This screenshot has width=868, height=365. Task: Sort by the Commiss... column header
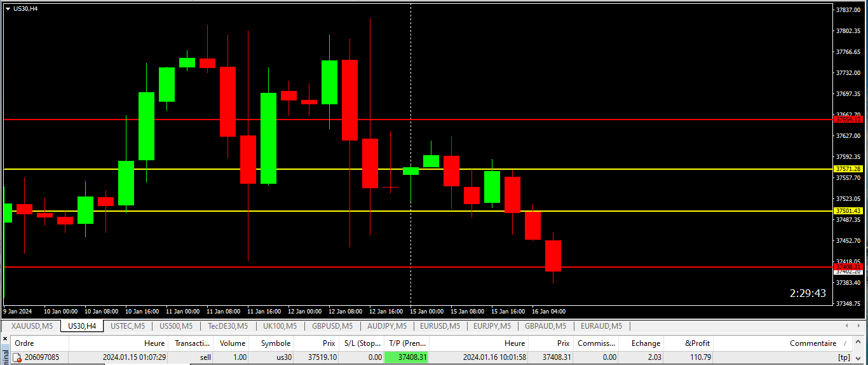tap(597, 343)
